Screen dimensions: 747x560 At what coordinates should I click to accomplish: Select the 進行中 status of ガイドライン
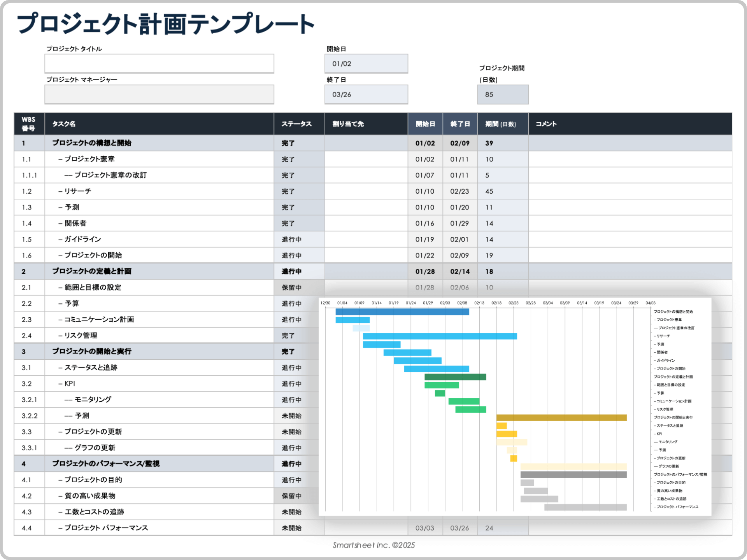[x=291, y=239]
